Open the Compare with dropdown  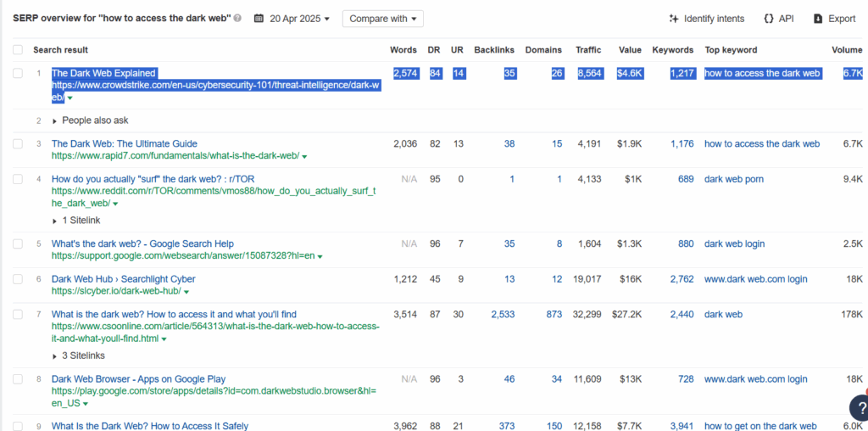click(x=383, y=19)
